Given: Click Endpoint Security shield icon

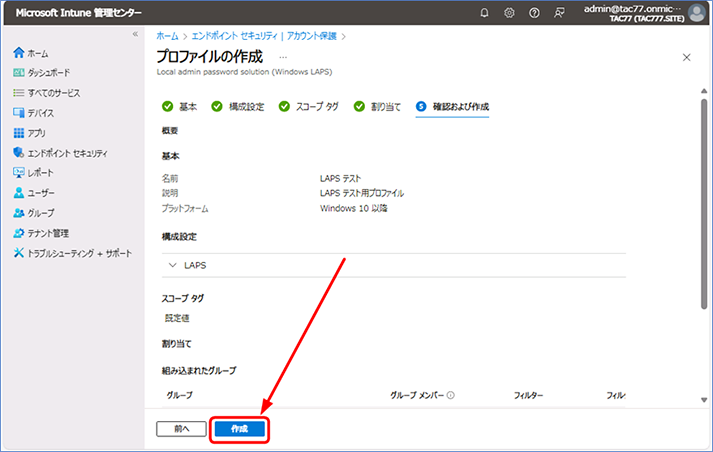Looking at the screenshot, I should [19, 153].
